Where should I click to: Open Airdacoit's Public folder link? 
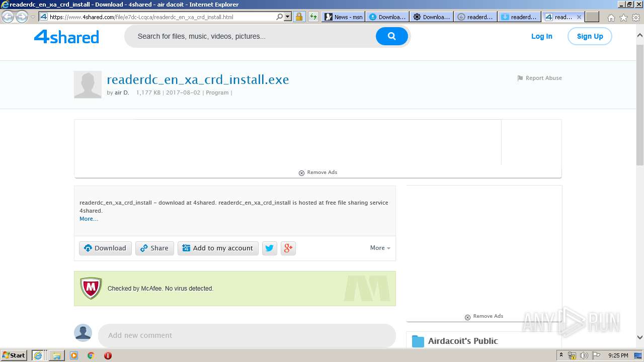pyautogui.click(x=463, y=341)
